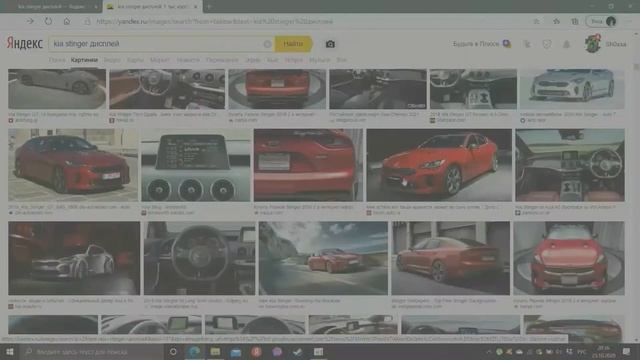640x360 pixels.
Task: Open the red Yandex browser taskbar icon
Action: (256, 352)
